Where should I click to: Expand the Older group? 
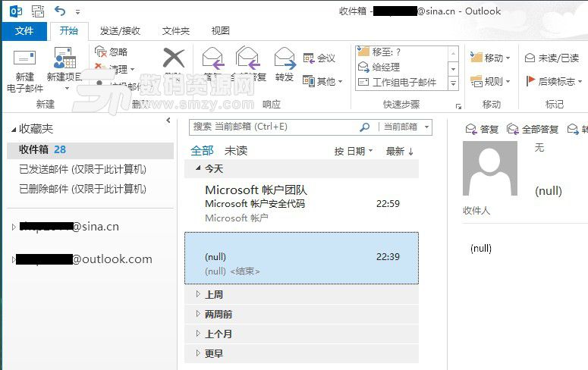click(198, 353)
